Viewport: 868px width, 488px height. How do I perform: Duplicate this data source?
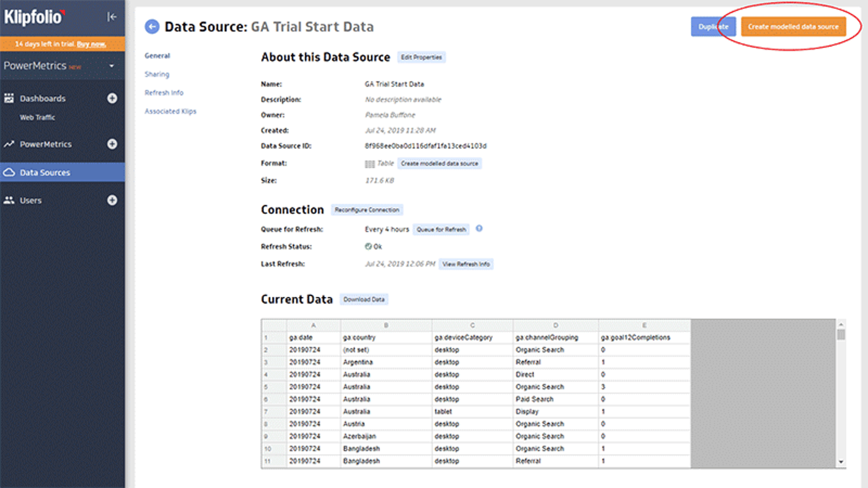(713, 26)
